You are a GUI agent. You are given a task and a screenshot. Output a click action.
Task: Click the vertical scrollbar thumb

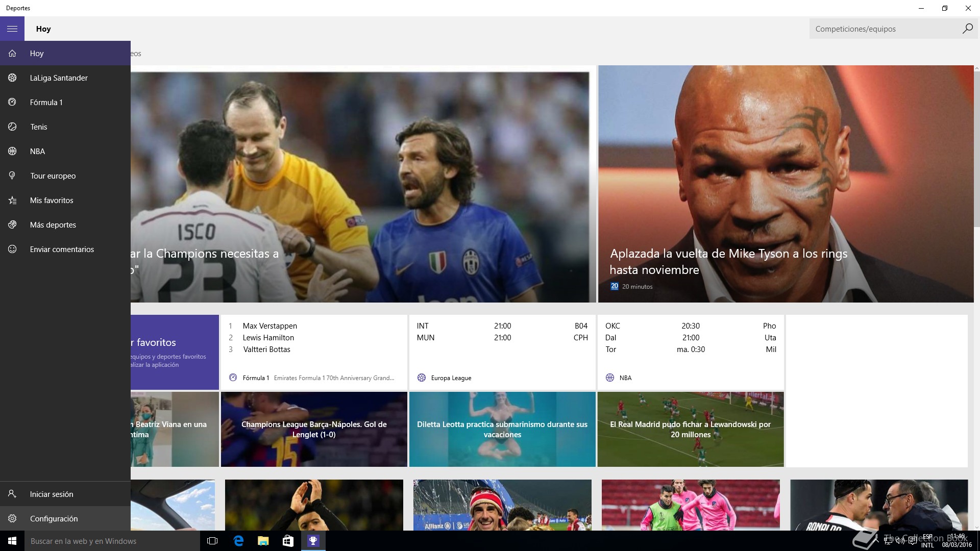[x=977, y=149]
